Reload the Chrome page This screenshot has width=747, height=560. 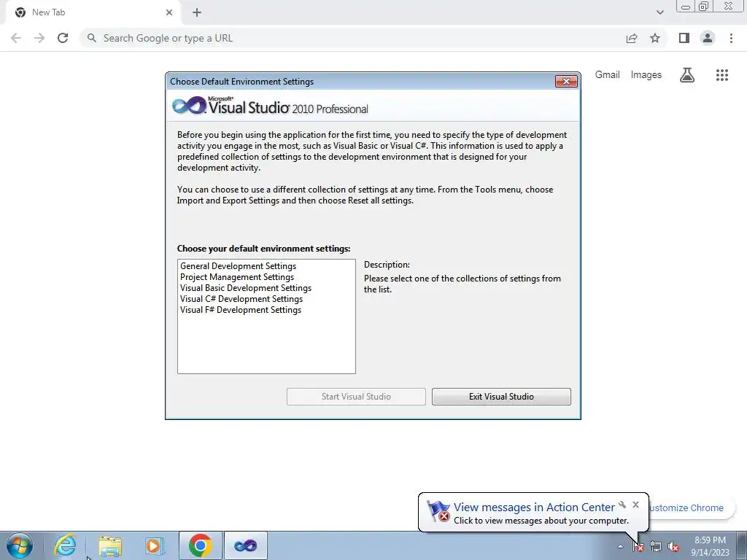point(63,38)
